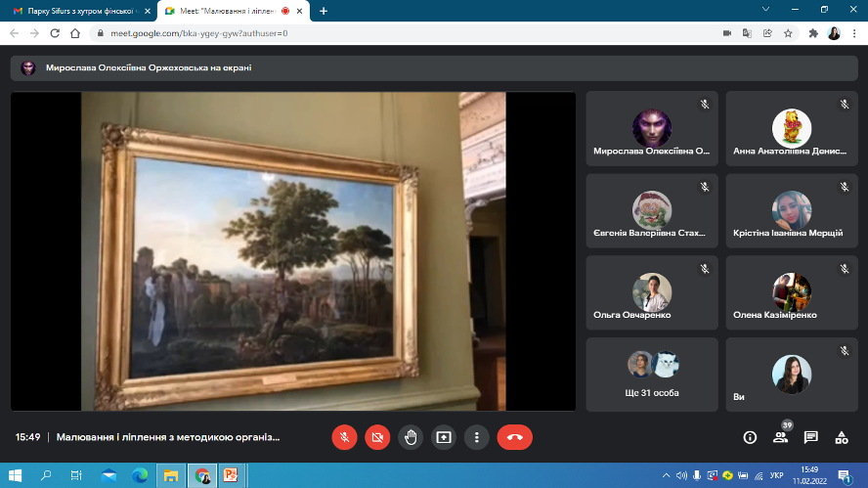Viewport: 868px width, 488px height.
Task: Share this page icon
Action: click(x=767, y=33)
